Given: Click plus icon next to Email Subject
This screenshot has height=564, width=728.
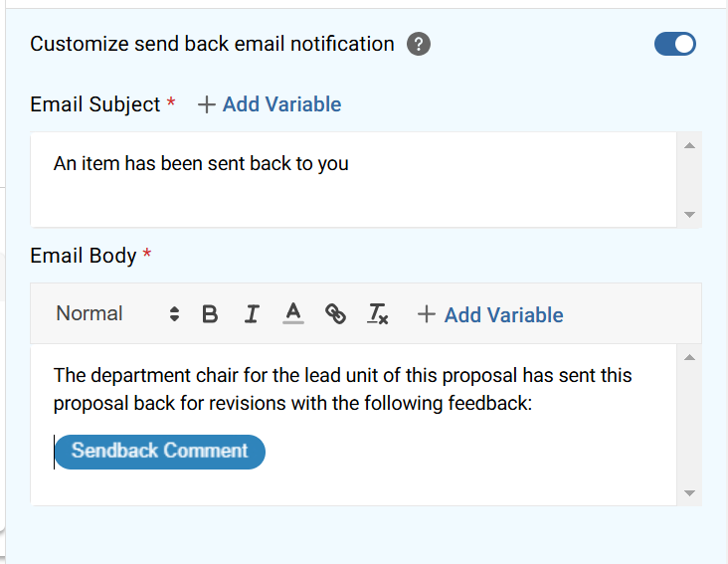Looking at the screenshot, I should pos(207,105).
